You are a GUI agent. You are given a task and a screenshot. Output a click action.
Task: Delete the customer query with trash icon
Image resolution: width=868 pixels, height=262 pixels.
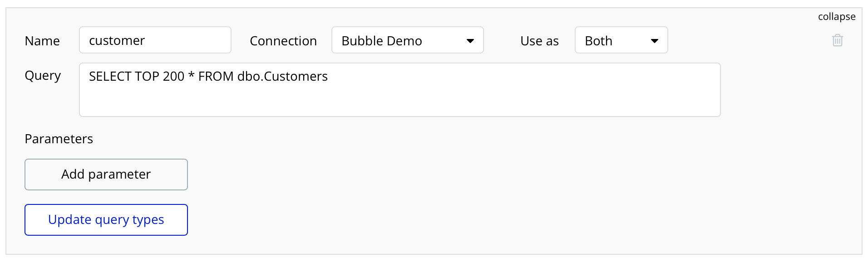coord(837,40)
